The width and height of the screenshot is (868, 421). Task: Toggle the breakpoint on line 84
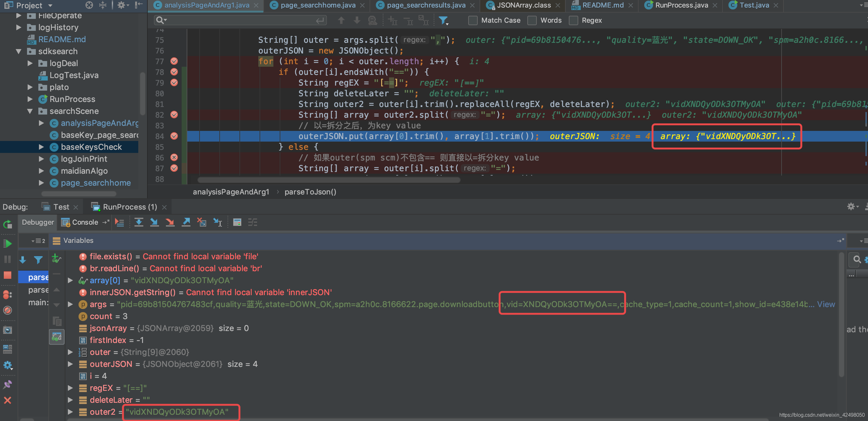click(x=174, y=136)
